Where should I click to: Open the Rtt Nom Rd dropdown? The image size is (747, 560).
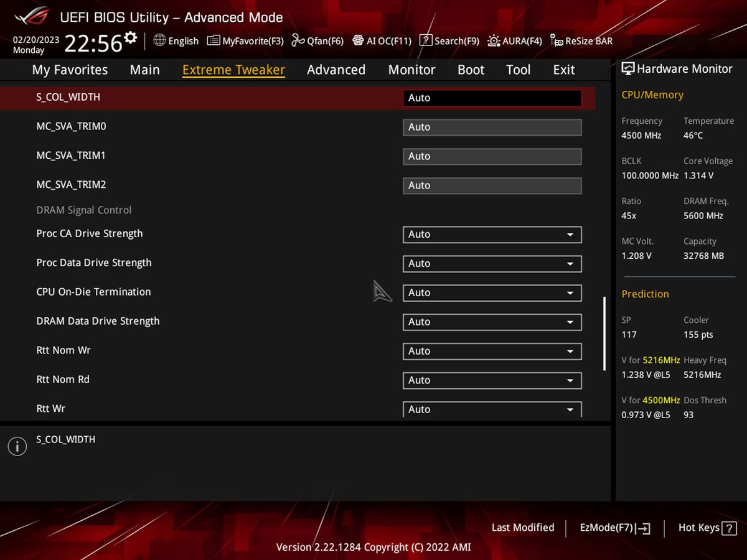[492, 381]
